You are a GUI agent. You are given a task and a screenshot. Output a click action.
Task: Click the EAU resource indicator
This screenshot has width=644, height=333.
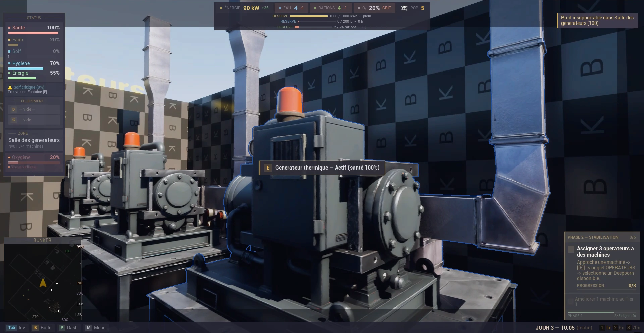pos(291,8)
